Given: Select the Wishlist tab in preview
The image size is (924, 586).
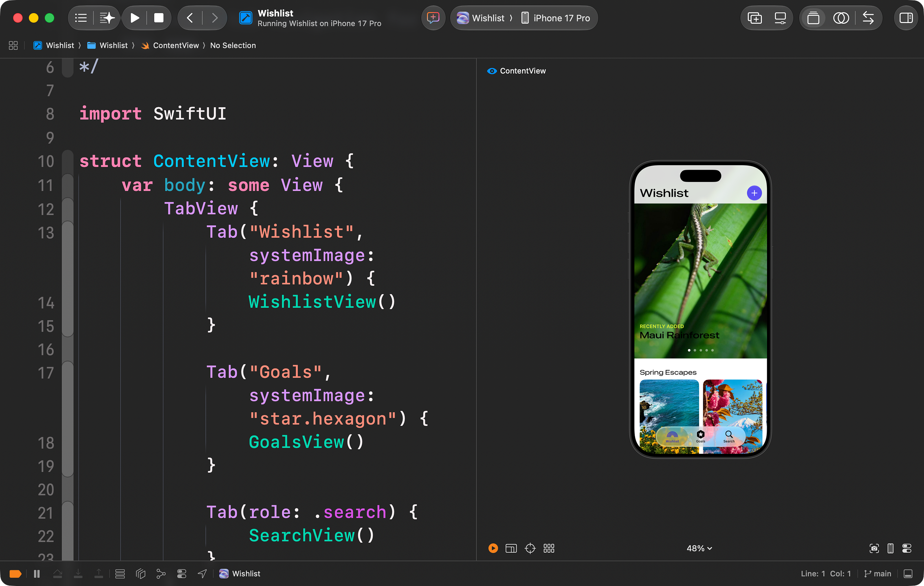Looking at the screenshot, I should coord(672,436).
